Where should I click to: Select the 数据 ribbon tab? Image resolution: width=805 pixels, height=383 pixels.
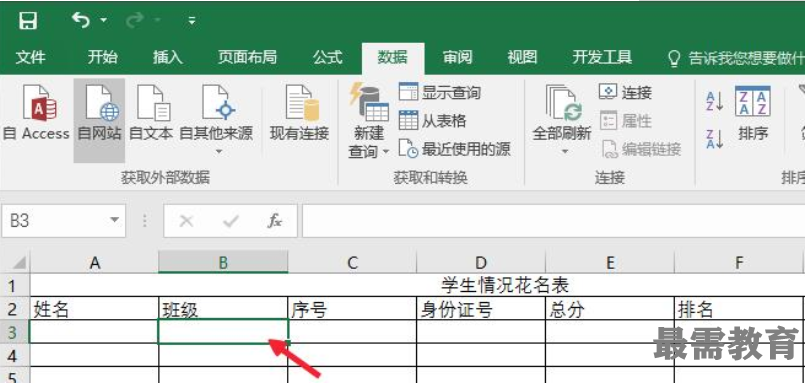click(x=393, y=58)
